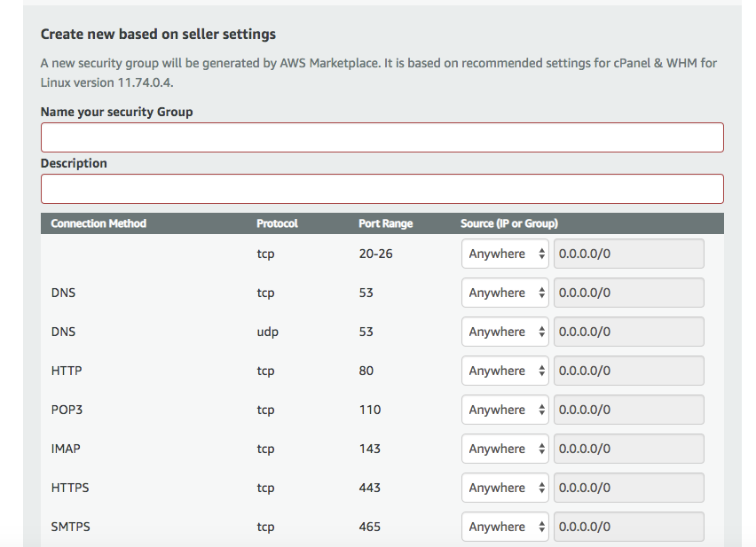Open the source dropdown for port range 20-26
The height and width of the screenshot is (547, 756).
pos(504,253)
